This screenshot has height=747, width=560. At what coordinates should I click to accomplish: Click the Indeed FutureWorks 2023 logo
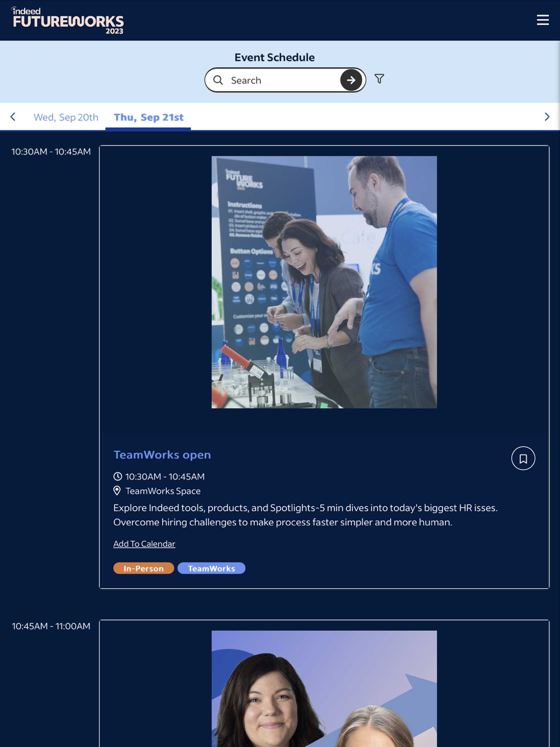click(68, 21)
